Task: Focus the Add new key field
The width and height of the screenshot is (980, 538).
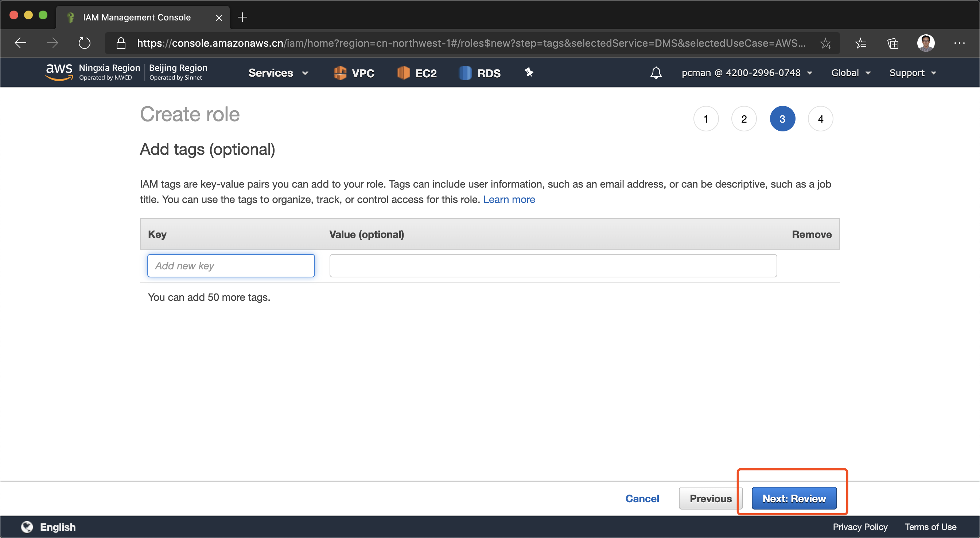Action: tap(231, 265)
